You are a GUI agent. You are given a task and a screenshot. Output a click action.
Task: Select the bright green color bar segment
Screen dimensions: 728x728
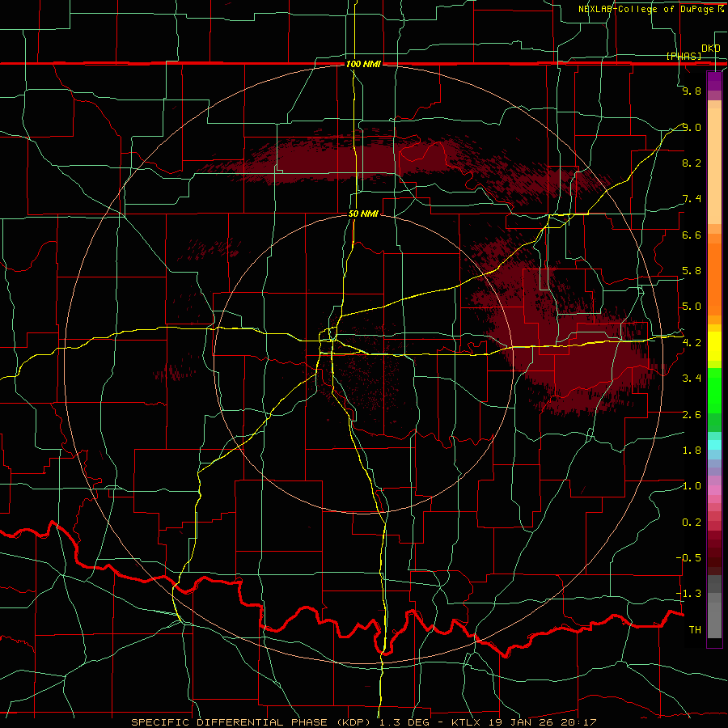point(714,391)
